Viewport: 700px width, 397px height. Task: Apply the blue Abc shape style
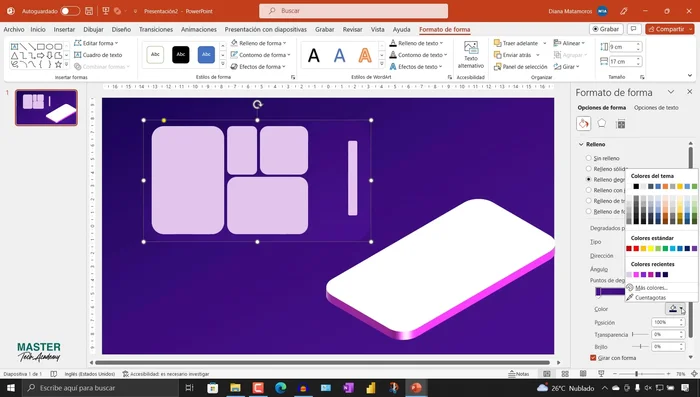click(206, 54)
